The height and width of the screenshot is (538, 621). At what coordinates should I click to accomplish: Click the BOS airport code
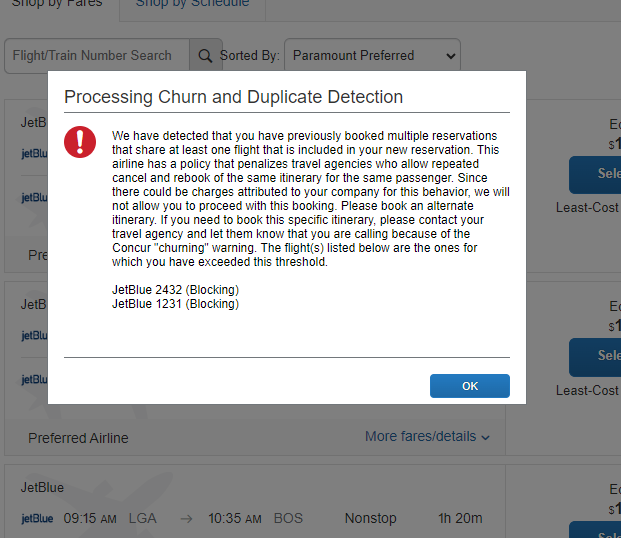[288, 518]
